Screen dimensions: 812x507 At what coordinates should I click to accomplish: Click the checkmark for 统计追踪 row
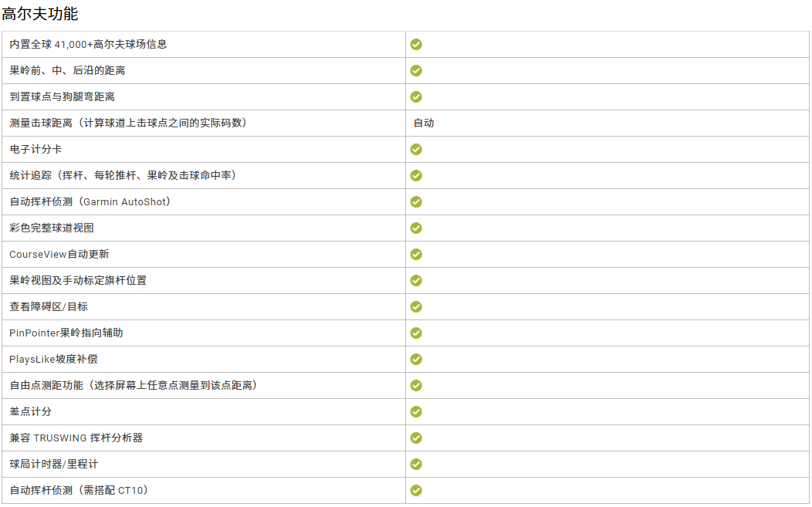[x=416, y=176]
